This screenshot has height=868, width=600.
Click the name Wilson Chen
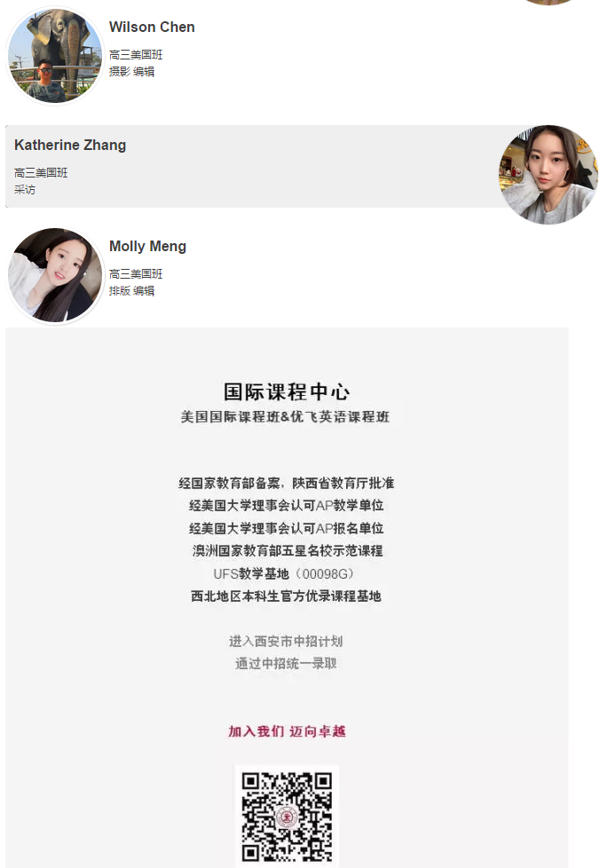152,28
